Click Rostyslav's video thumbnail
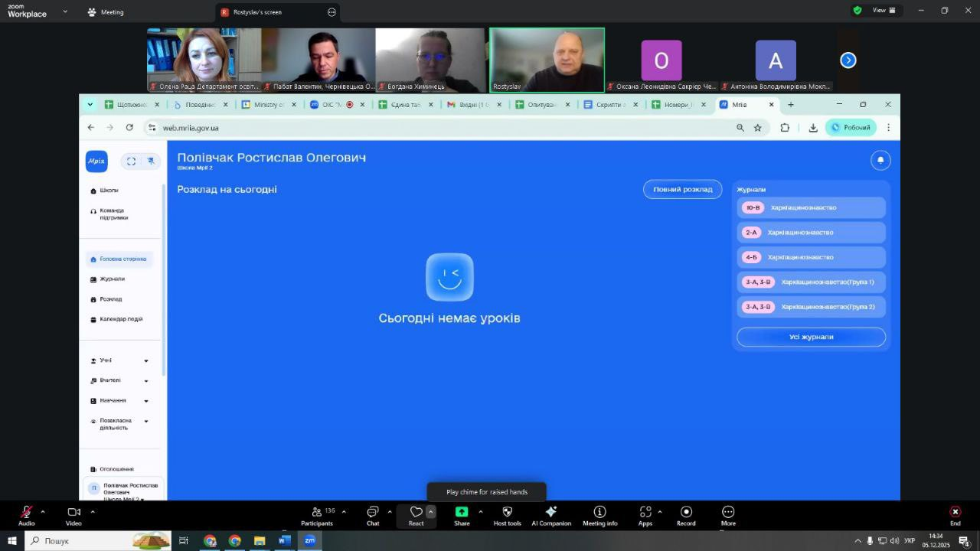The width and height of the screenshot is (980, 551). click(547, 60)
